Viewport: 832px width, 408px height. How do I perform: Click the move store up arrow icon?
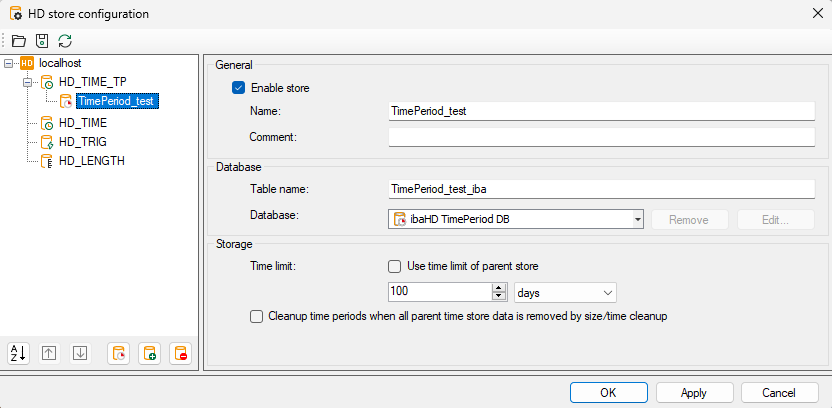49,353
